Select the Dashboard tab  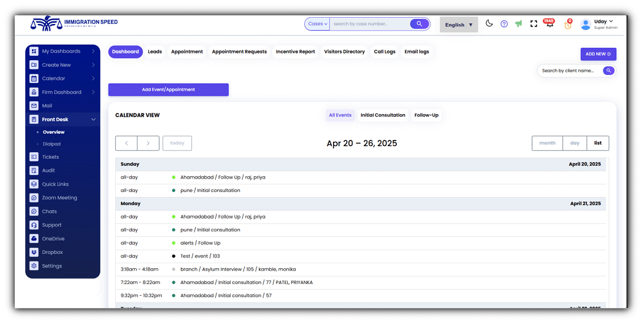125,52
